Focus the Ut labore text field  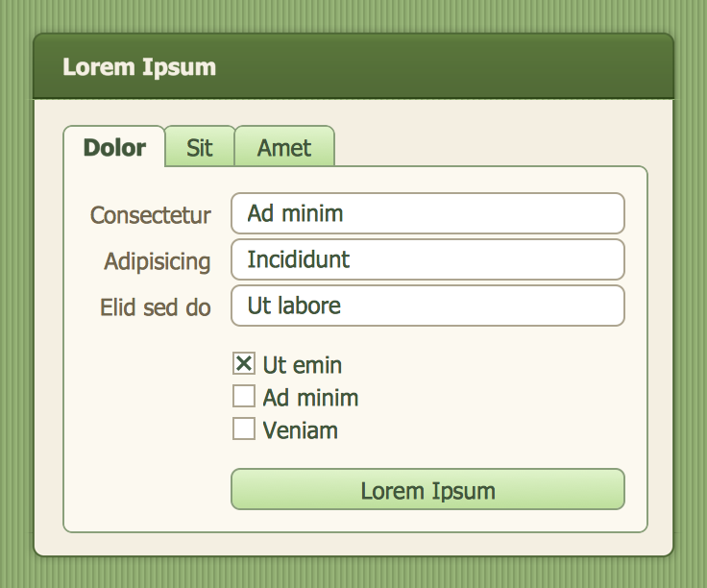point(427,306)
